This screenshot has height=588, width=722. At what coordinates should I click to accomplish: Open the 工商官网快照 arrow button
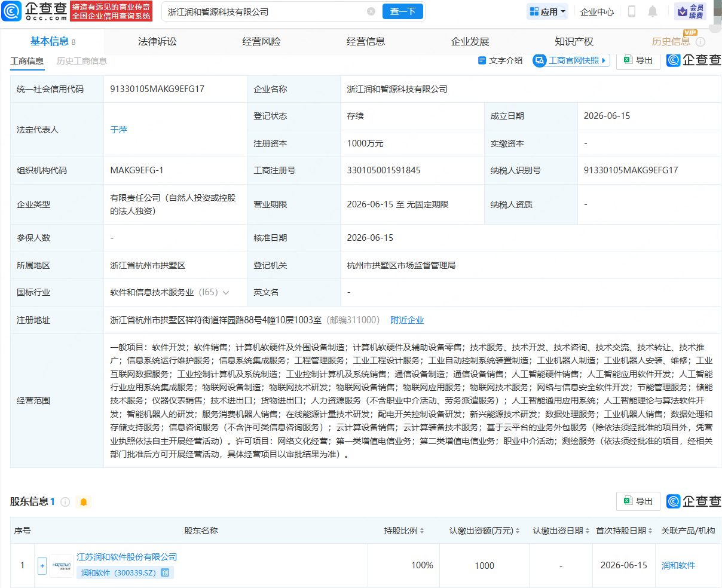(x=571, y=60)
